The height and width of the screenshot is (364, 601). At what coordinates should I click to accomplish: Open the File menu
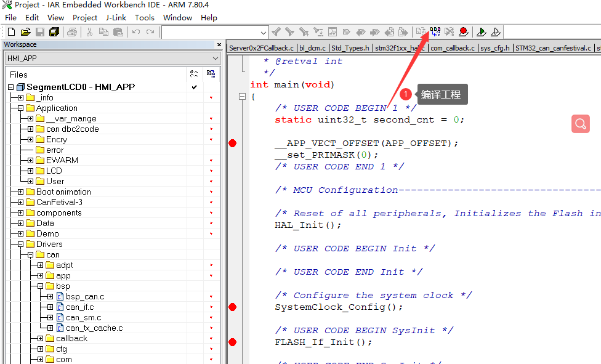pyautogui.click(x=10, y=18)
